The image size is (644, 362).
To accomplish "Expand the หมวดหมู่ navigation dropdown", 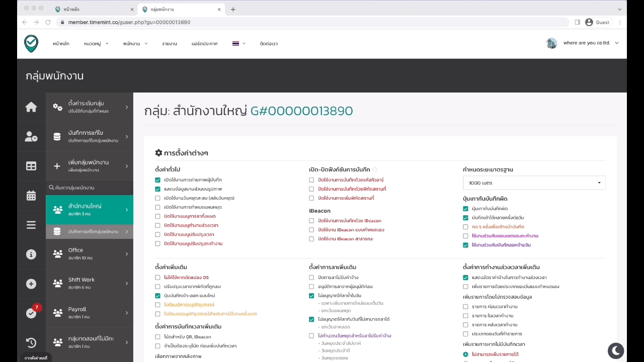I will [x=96, y=44].
